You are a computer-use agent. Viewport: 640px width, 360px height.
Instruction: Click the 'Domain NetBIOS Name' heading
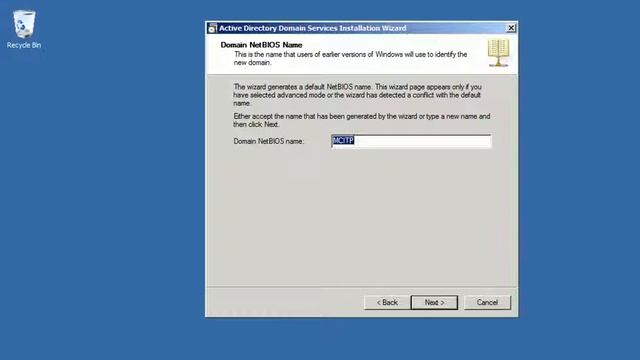tap(261, 45)
